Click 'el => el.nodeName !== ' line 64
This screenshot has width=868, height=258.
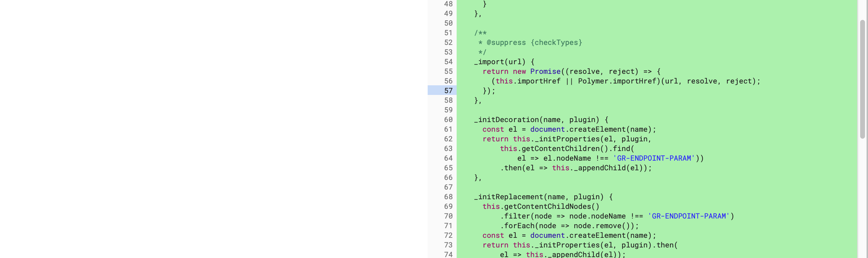click(x=611, y=158)
